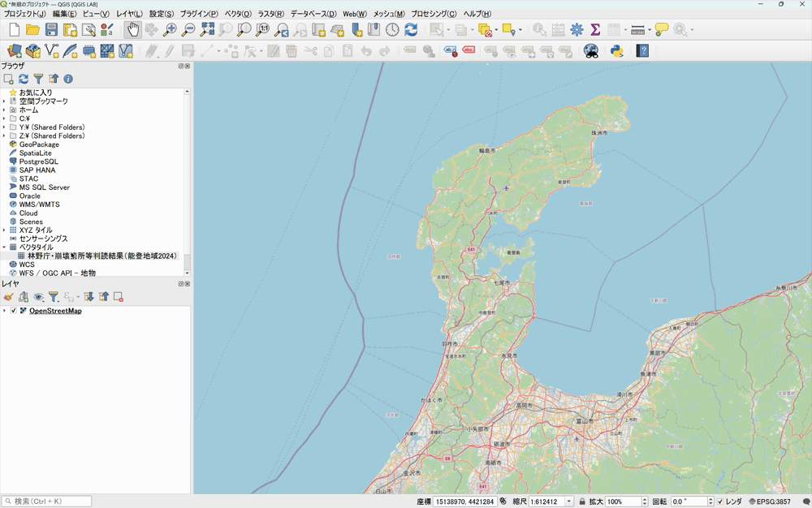Show the Statistical Summary sigma icon
This screenshot has height=508, width=812.
point(595,30)
